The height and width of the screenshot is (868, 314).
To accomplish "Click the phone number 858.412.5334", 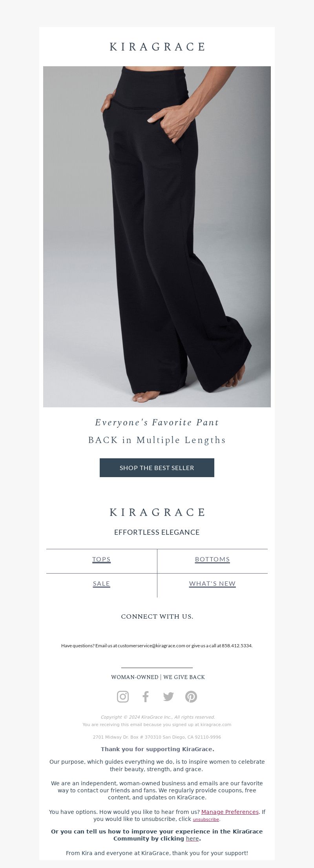I will [x=237, y=646].
